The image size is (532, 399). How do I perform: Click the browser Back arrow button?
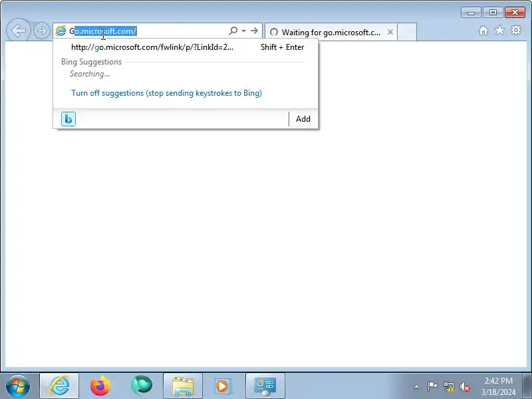point(19,31)
